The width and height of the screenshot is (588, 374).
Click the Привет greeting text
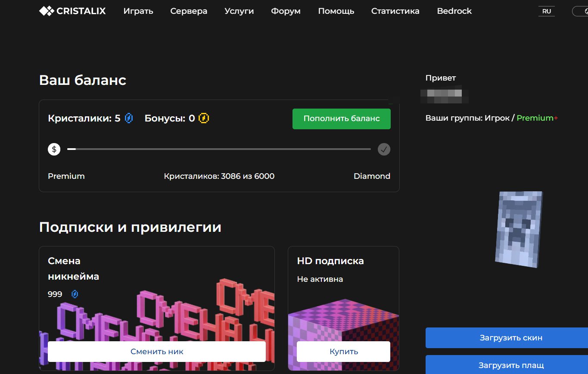pyautogui.click(x=441, y=78)
